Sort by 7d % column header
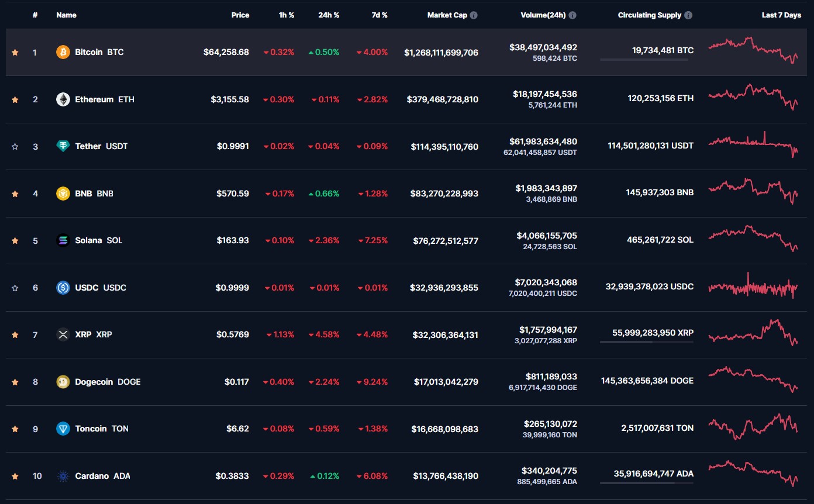This screenshot has height=504, width=814. click(x=380, y=15)
